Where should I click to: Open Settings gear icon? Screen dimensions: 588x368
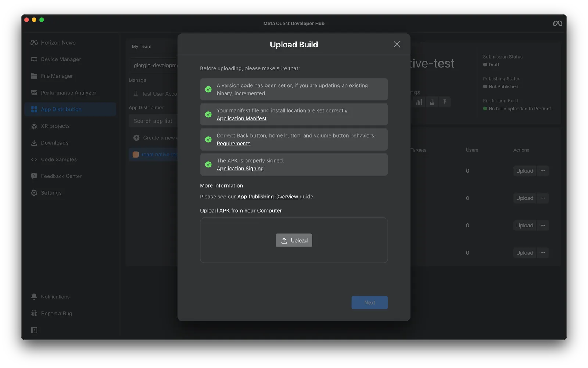(x=34, y=193)
